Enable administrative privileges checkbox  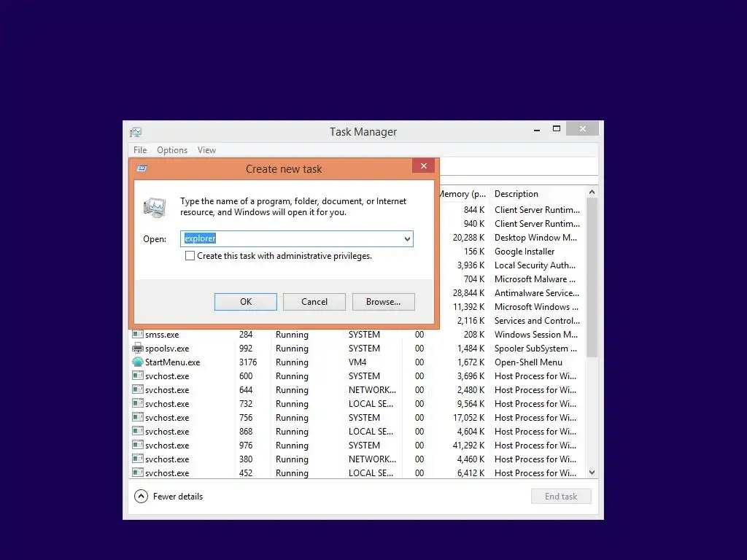click(x=190, y=256)
